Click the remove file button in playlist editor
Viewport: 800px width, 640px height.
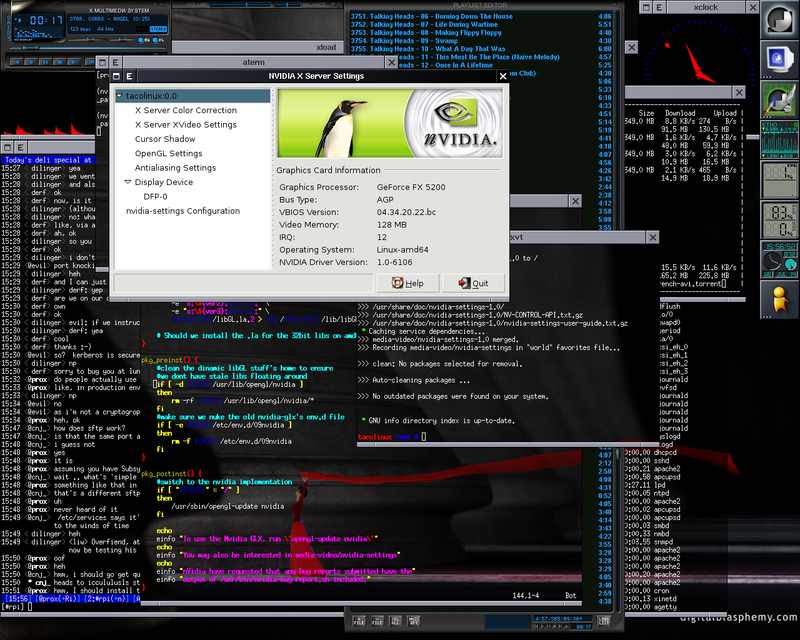tap(377, 621)
